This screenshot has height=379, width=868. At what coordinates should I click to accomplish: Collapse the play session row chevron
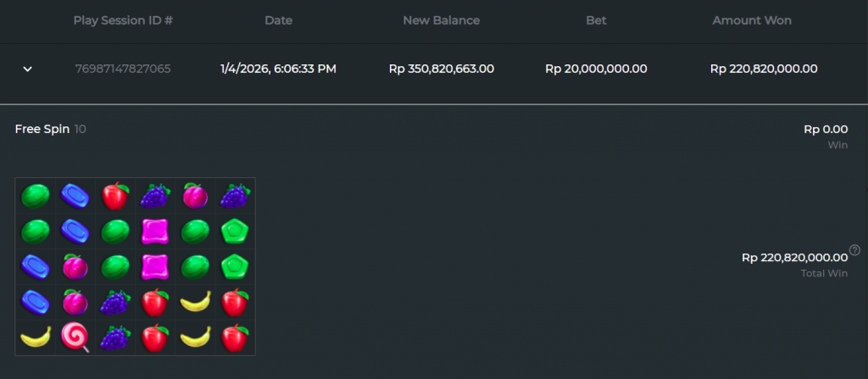coord(27,69)
